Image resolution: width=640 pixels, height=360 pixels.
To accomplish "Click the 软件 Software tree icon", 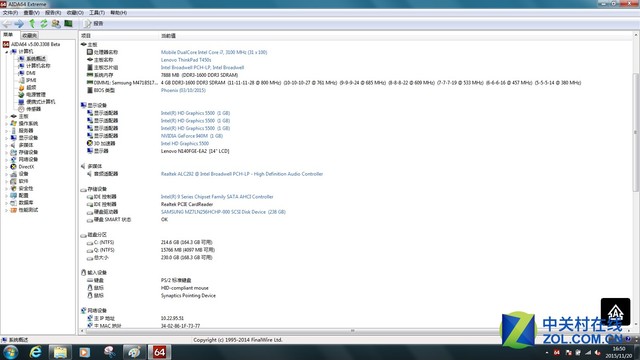I will (13, 181).
